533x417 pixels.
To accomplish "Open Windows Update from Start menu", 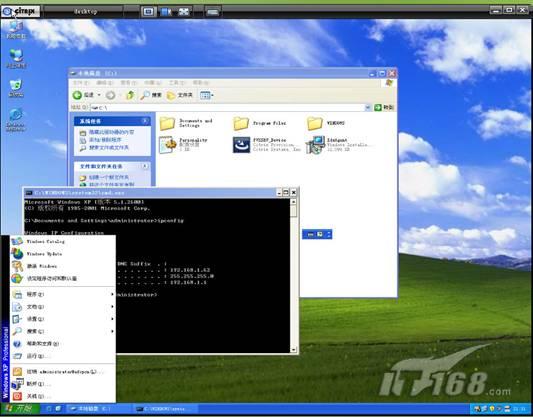I will [x=63, y=254].
